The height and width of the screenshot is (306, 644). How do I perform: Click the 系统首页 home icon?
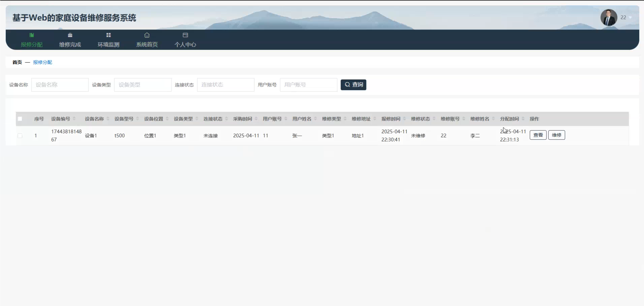147,35
